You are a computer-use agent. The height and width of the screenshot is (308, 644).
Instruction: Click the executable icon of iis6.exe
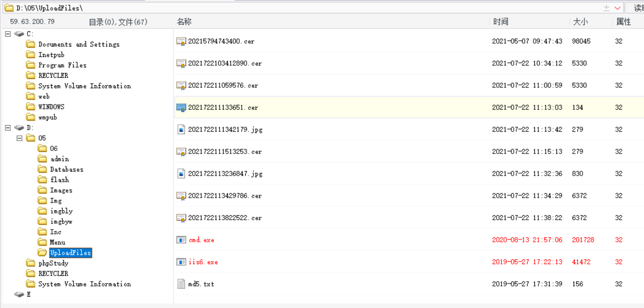[x=181, y=262]
